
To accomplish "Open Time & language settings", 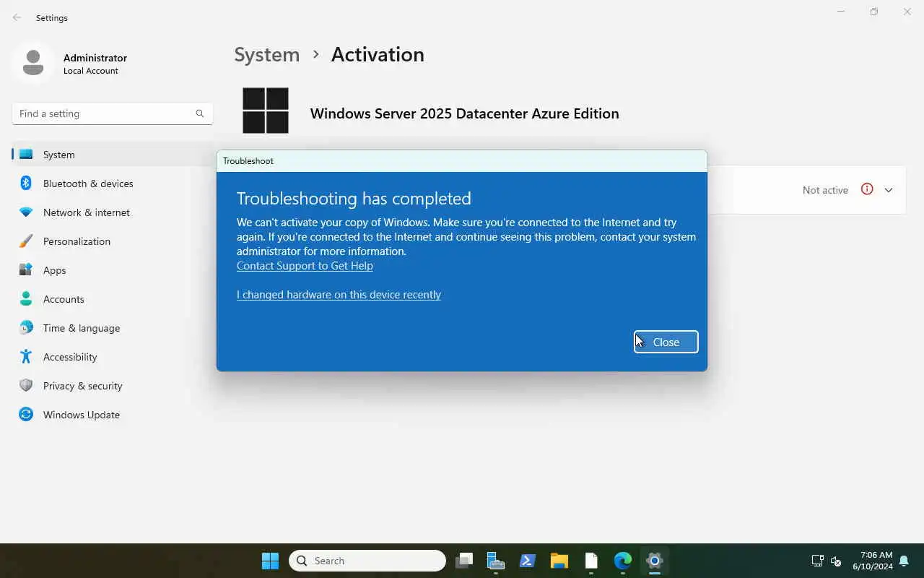I will [112, 328].
